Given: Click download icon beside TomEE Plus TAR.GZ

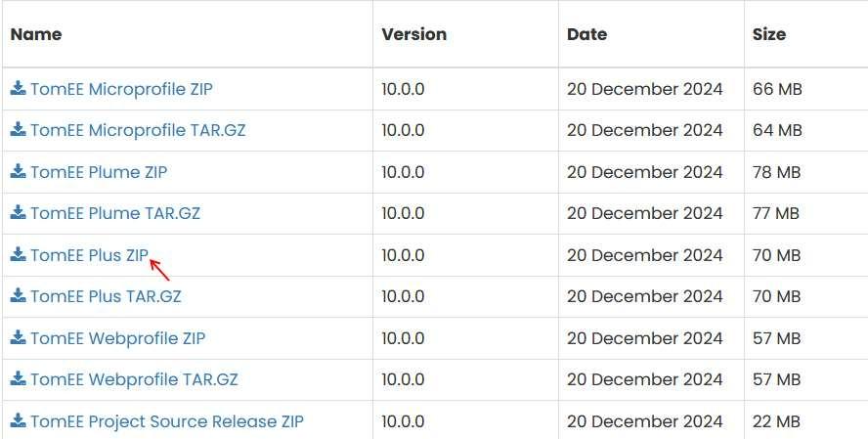Looking at the screenshot, I should click(19, 295).
